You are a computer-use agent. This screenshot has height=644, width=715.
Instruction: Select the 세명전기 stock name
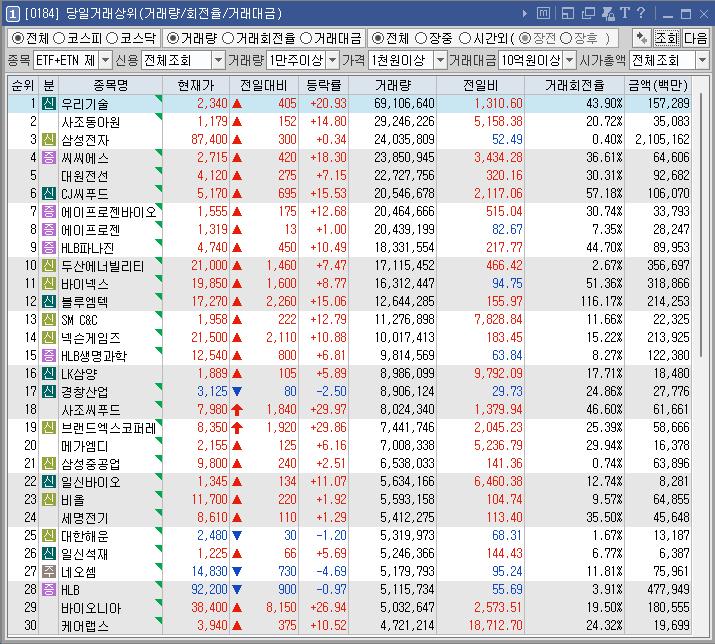[85, 518]
